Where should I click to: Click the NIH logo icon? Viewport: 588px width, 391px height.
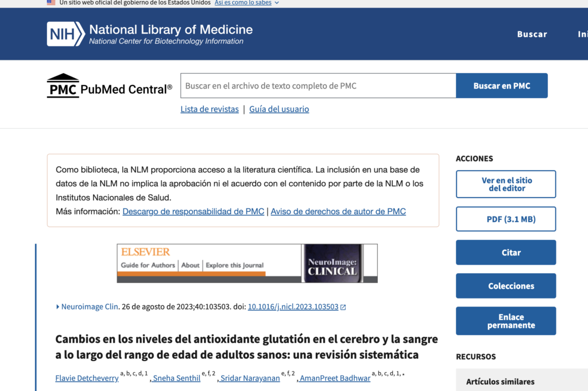click(x=65, y=34)
